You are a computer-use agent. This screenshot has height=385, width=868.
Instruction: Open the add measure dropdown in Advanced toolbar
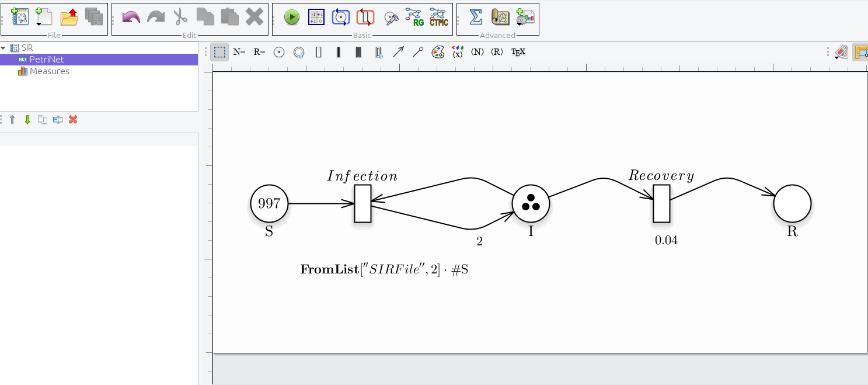click(524, 18)
